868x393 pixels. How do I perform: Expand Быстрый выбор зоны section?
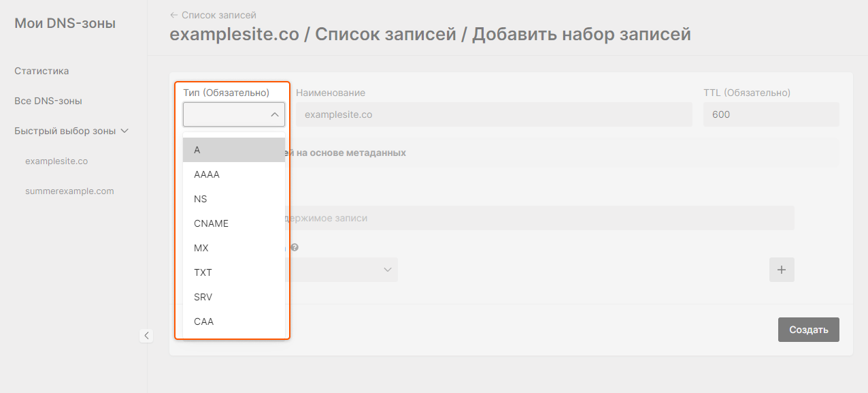click(x=71, y=131)
